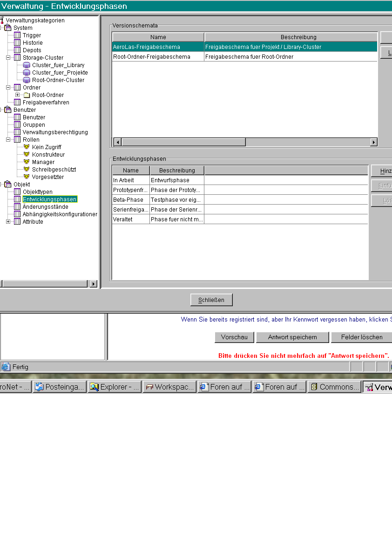Click the Hinz... button beside phases table
The image size is (392, 555).
click(x=382, y=171)
